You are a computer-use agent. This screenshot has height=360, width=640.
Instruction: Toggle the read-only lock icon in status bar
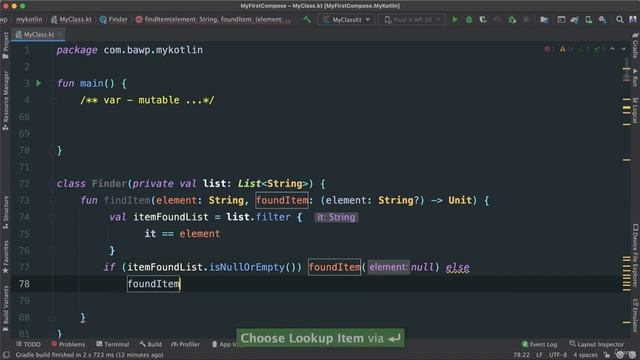click(x=607, y=355)
